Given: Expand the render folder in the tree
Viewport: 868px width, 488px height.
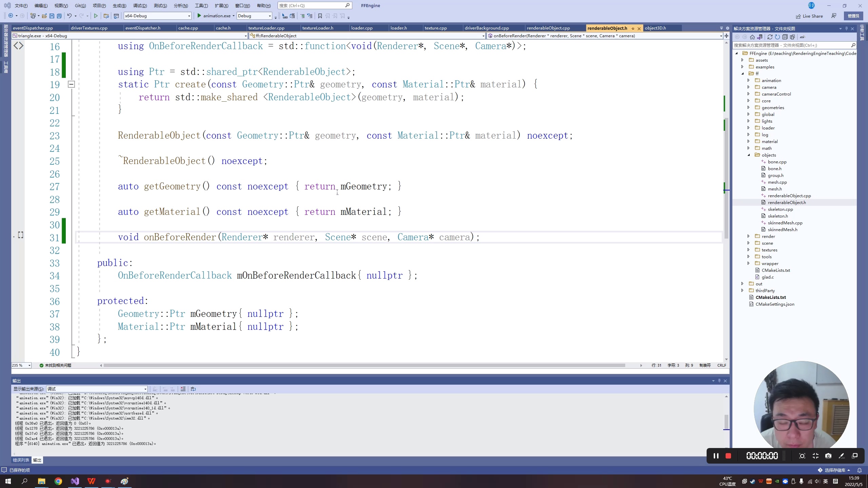Looking at the screenshot, I should 749,236.
